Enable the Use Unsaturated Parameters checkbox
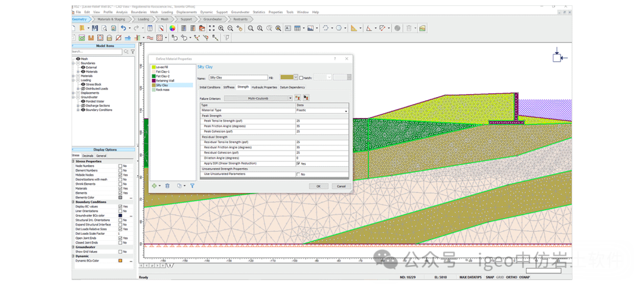Screen dimensions: 644x286 [x=298, y=174]
